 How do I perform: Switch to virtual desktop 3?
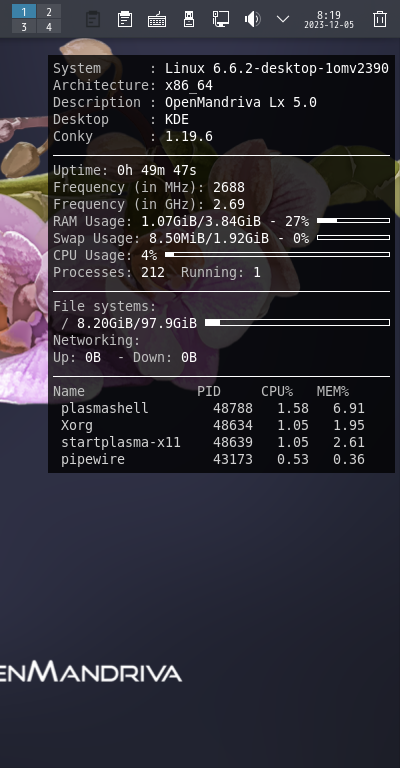tap(24, 26)
